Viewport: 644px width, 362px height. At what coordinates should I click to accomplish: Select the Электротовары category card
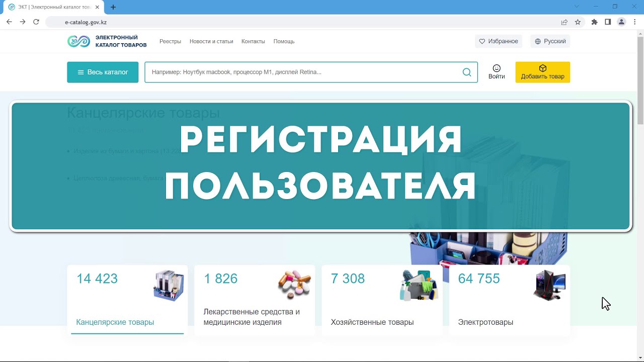tap(509, 300)
